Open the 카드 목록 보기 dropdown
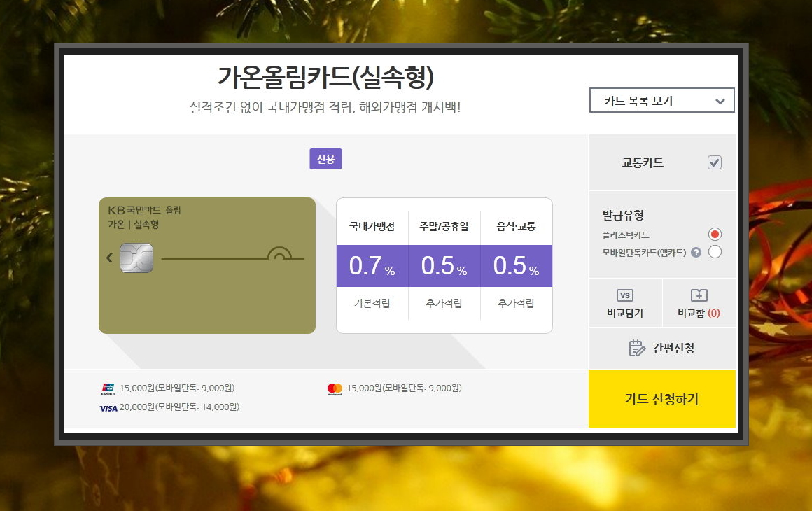 [661, 100]
